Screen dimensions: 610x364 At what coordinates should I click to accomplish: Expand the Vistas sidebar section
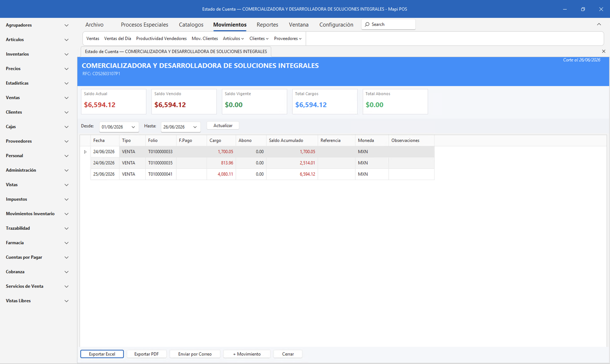[x=66, y=185]
